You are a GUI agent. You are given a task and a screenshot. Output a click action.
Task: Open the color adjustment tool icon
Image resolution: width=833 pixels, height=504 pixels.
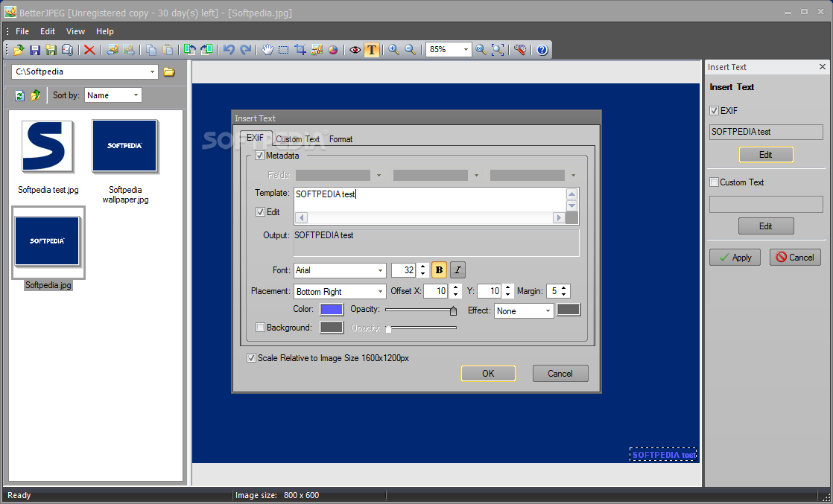pos(333,50)
